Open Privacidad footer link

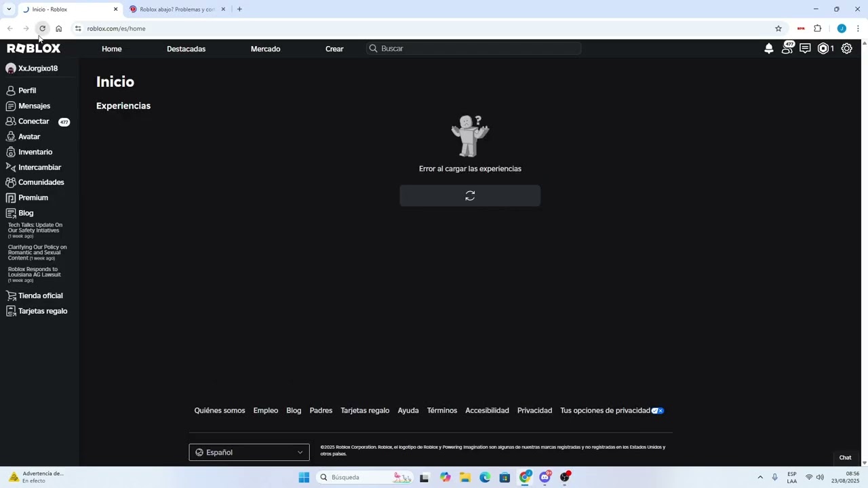point(534,411)
